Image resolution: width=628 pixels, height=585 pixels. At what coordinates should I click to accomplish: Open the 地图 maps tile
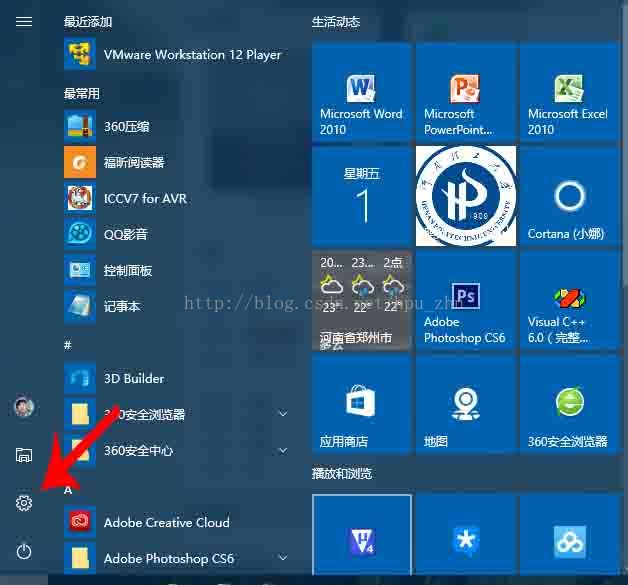(x=466, y=404)
